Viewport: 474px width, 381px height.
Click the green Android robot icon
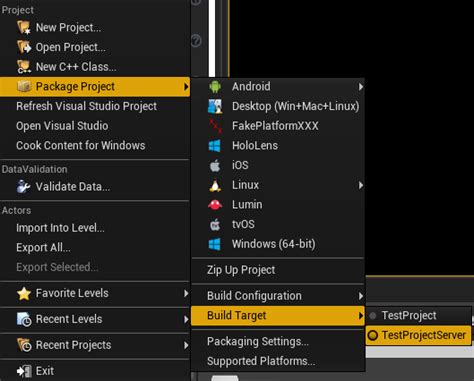(x=215, y=87)
